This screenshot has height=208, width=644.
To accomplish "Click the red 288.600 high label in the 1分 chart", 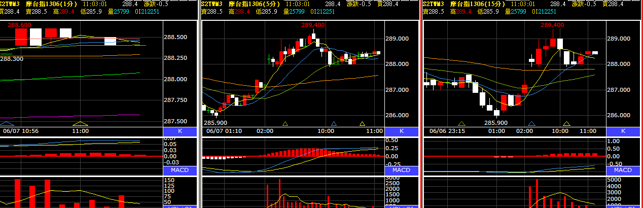I will [19, 24].
